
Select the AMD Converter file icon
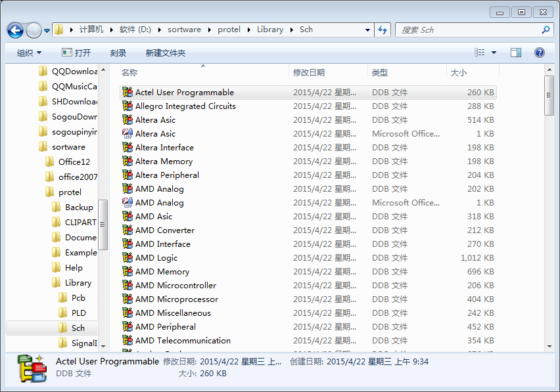(128, 230)
